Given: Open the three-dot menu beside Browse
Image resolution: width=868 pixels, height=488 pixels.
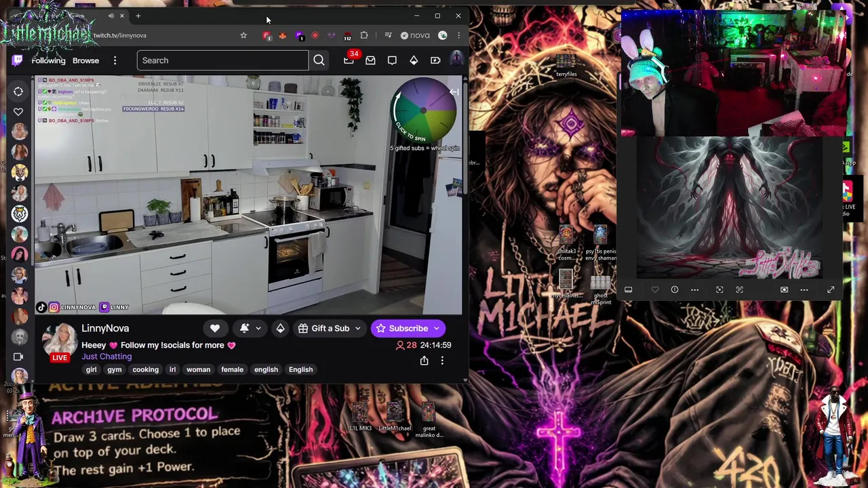Looking at the screenshot, I should pos(115,60).
